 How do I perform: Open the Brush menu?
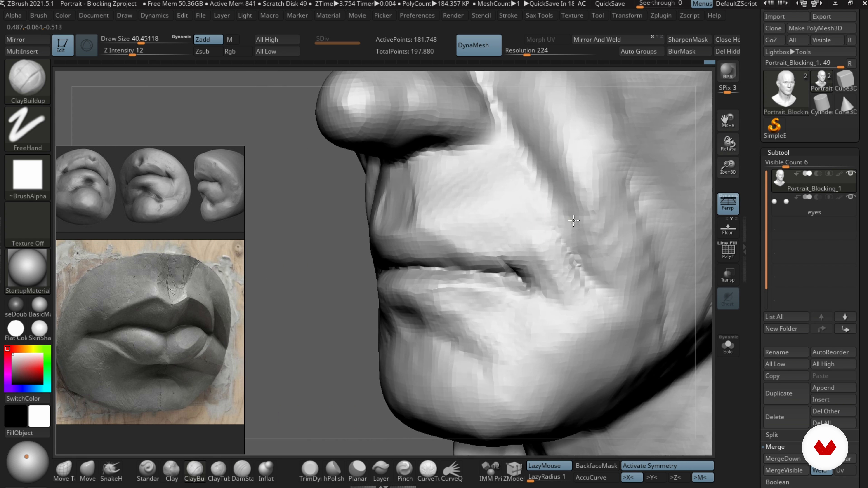click(38, 16)
